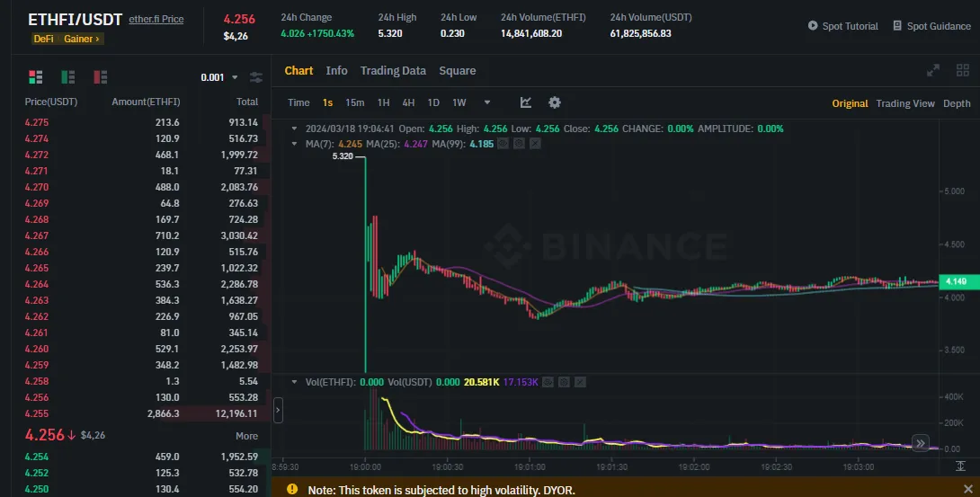Click More under the order book

(247, 436)
